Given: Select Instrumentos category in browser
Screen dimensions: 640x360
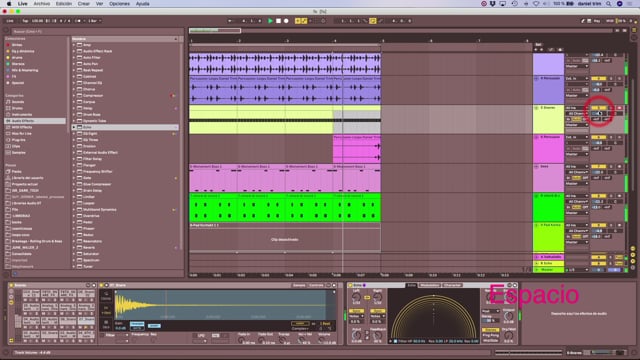Looking at the screenshot, I should tap(22, 115).
